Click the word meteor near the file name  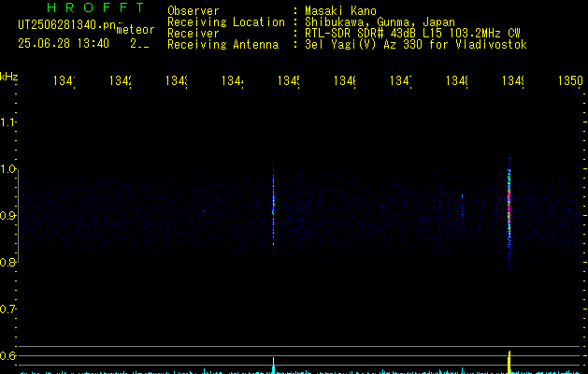coord(136,30)
